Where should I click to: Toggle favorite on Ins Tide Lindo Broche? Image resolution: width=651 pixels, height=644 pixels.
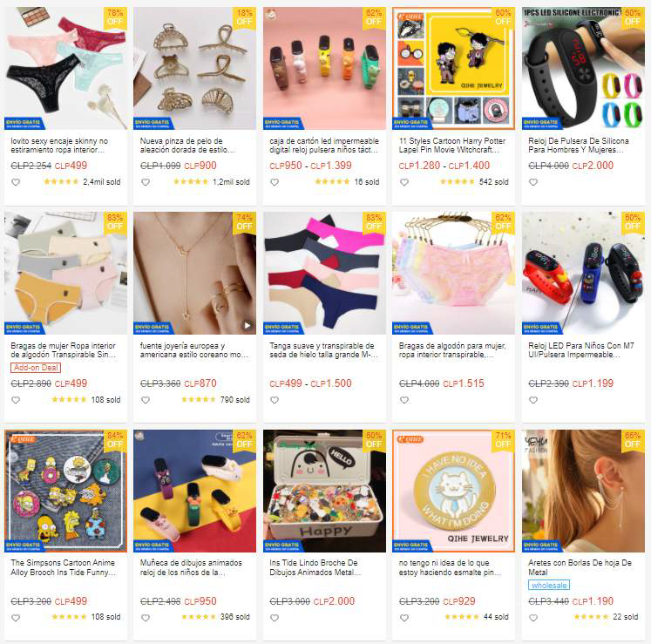[275, 618]
